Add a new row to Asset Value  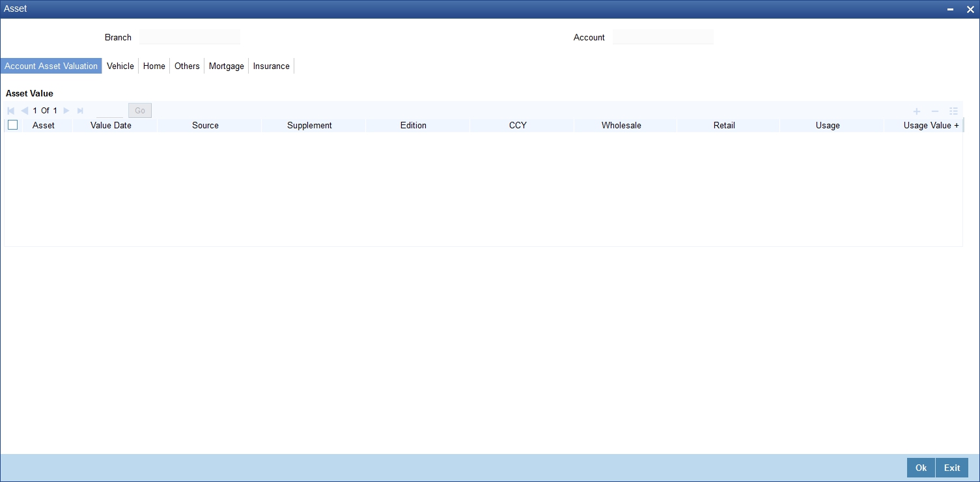917,111
